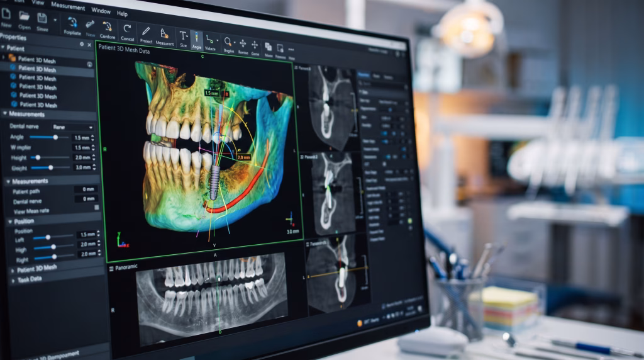Click the Concol redo-arrow icon
The height and width of the screenshot is (360, 644).
(x=127, y=29)
